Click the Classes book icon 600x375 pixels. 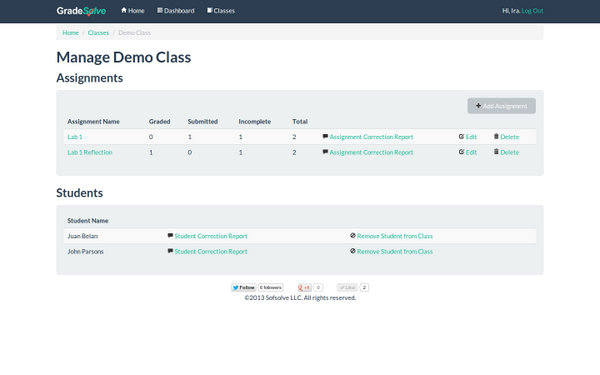click(210, 10)
